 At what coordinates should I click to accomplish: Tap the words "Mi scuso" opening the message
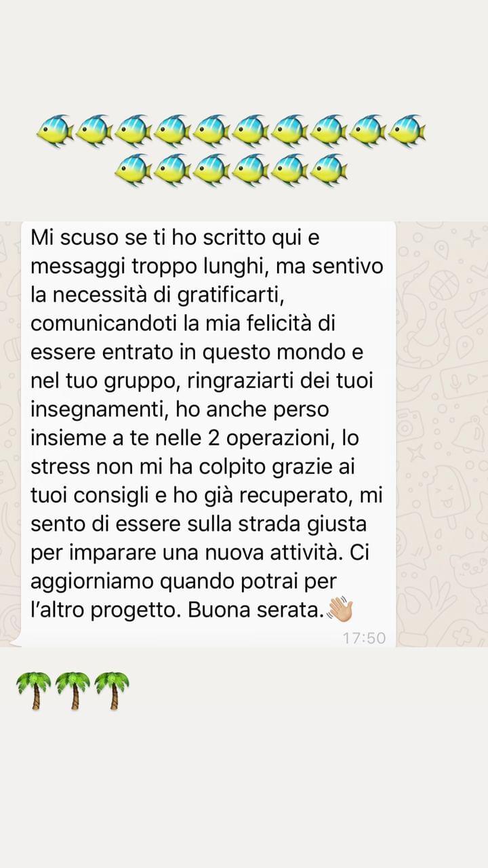tap(70, 238)
